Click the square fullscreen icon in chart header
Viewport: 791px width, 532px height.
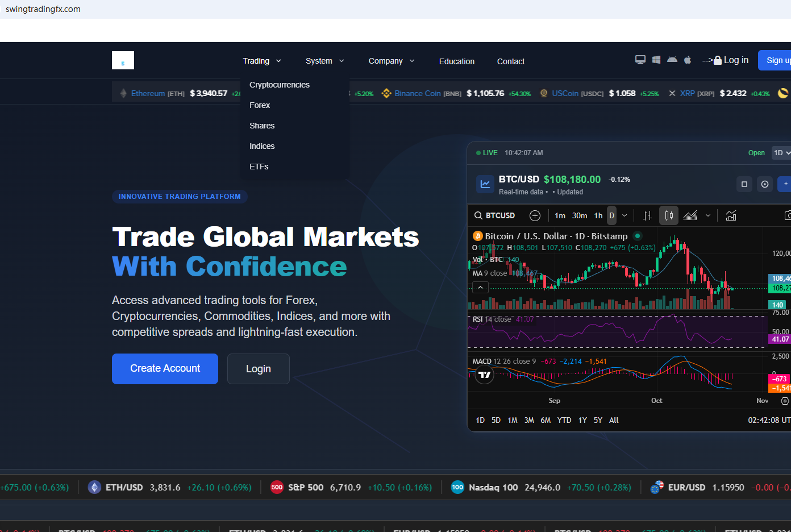click(744, 184)
